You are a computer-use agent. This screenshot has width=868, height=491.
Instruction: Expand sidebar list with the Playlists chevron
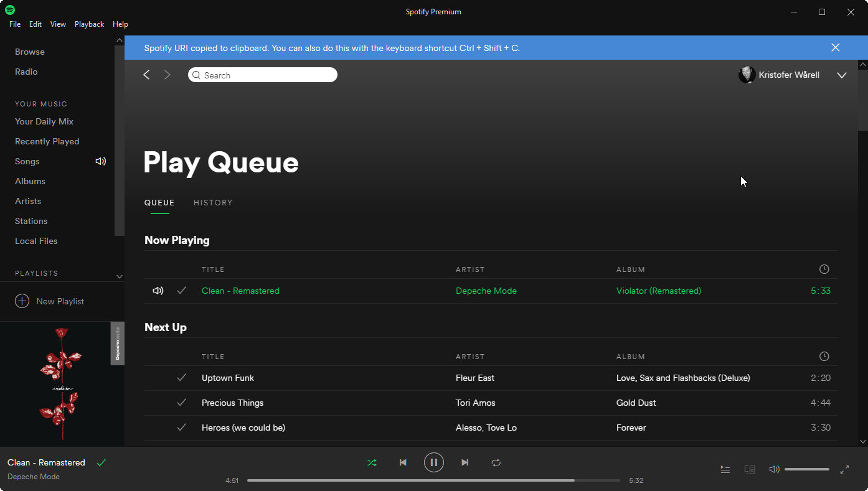coord(120,276)
